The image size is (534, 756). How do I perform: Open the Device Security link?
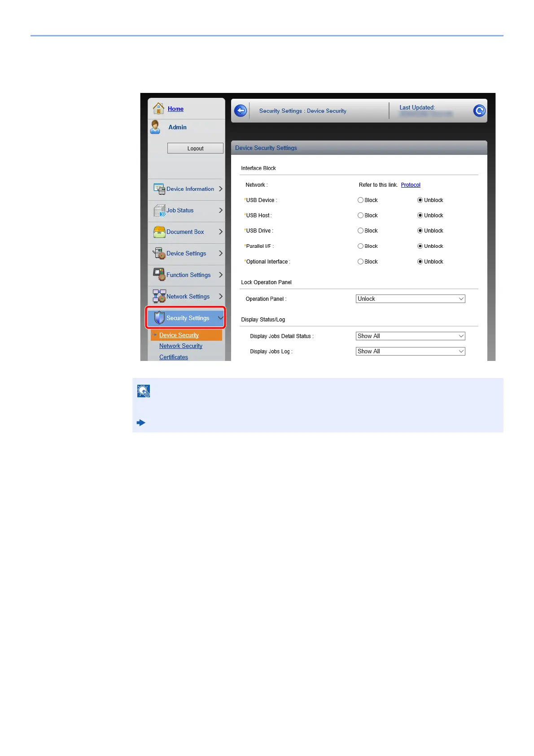coord(179,335)
